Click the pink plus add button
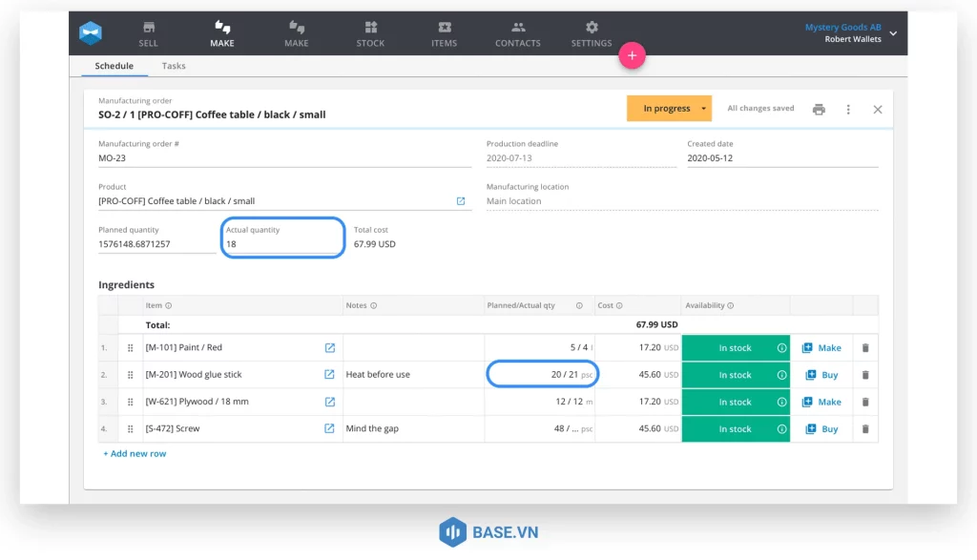This screenshot has height=560, width=977. [632, 56]
